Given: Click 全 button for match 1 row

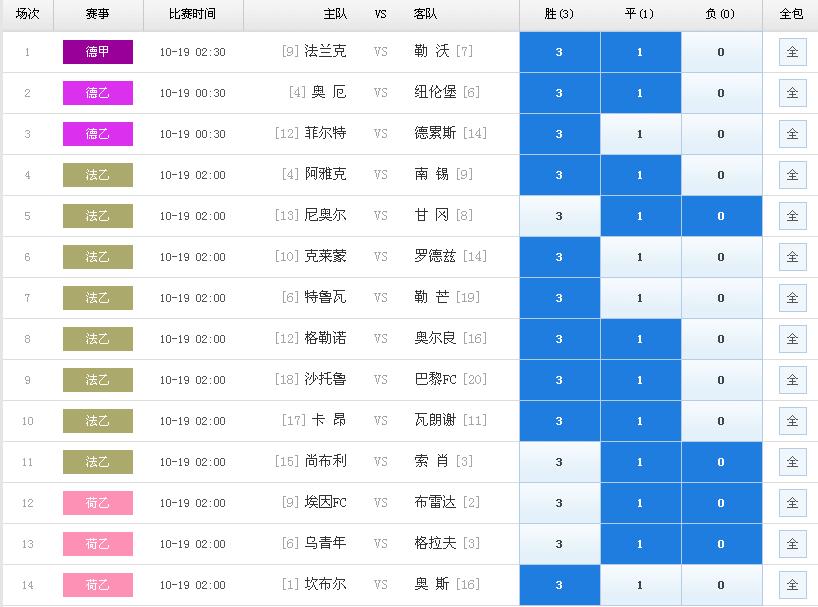Looking at the screenshot, I should coord(792,52).
